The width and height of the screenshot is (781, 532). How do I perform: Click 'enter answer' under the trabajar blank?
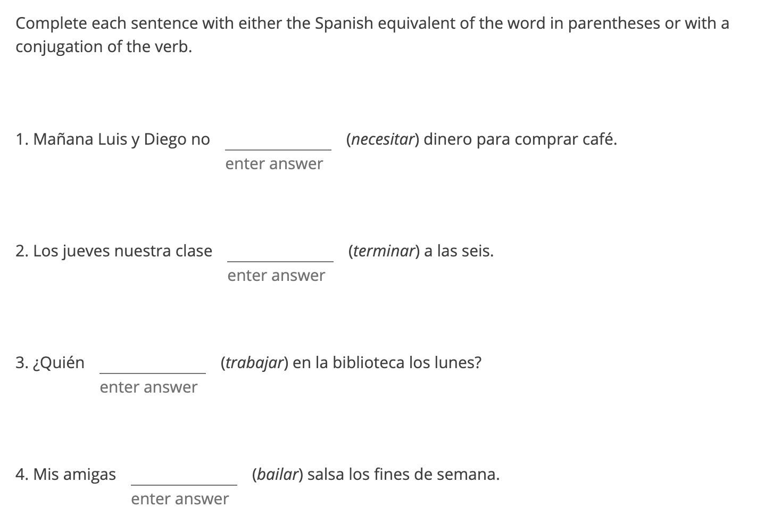click(148, 387)
